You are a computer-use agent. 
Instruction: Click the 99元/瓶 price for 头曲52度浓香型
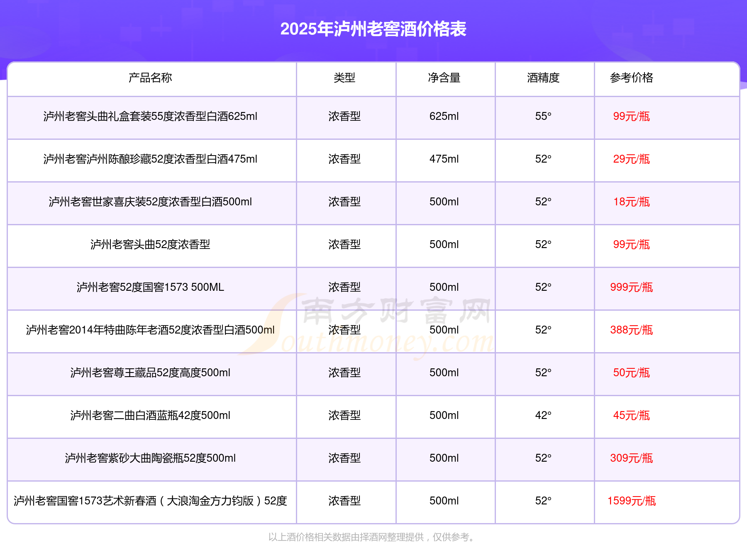[x=631, y=244]
